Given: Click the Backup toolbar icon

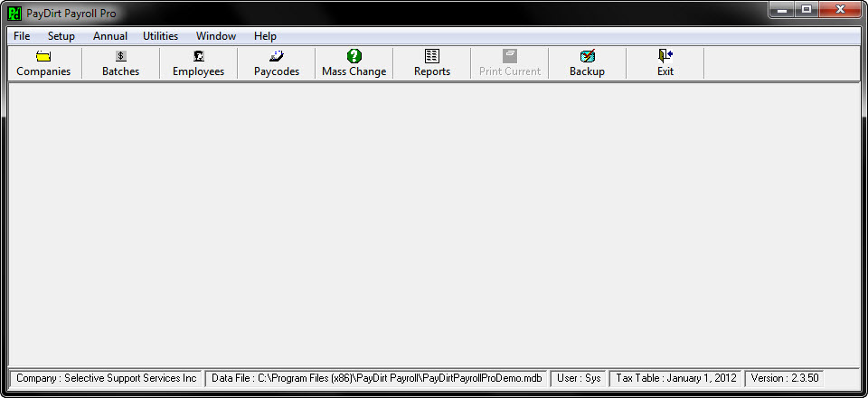Looking at the screenshot, I should [x=587, y=56].
